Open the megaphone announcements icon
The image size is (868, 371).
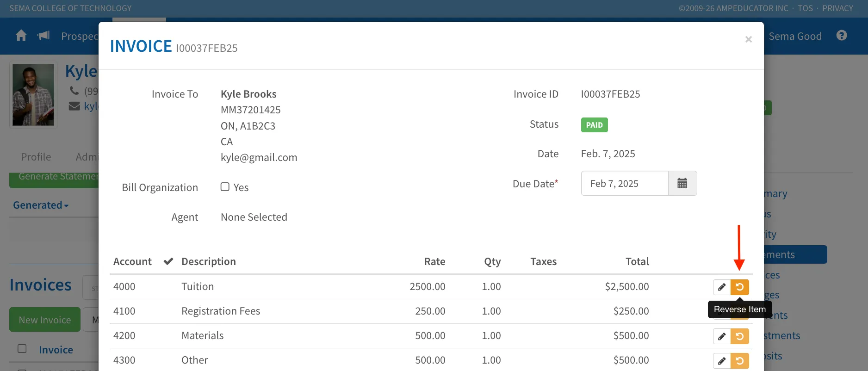(43, 36)
